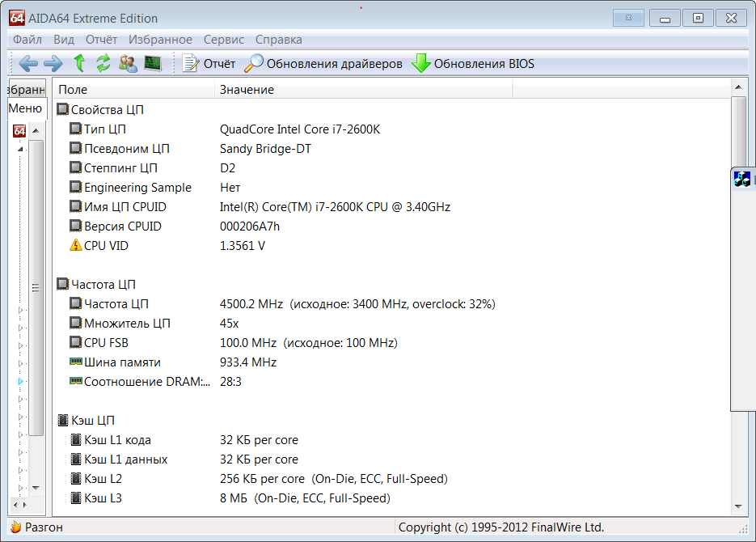Click the Отчёт report page icon

(x=191, y=63)
